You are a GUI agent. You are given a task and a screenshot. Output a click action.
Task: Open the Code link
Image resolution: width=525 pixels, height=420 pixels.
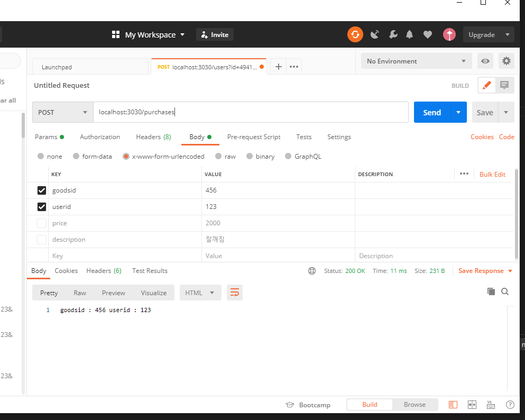click(x=506, y=136)
